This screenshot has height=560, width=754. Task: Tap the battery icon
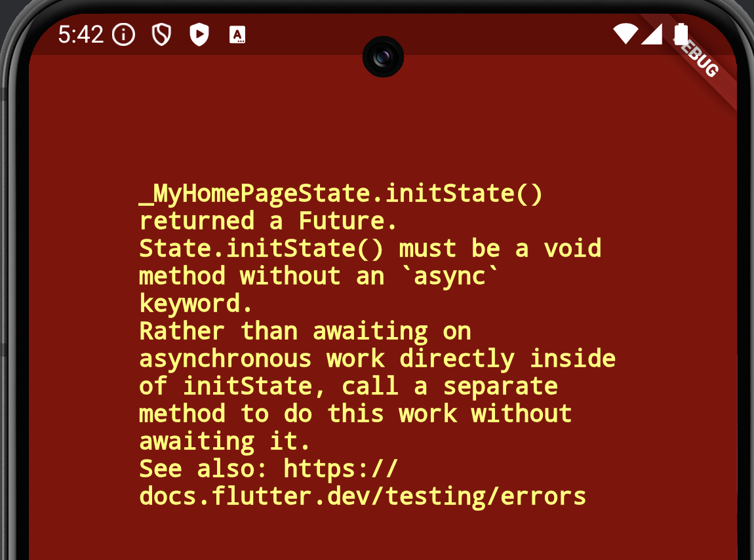click(x=681, y=33)
